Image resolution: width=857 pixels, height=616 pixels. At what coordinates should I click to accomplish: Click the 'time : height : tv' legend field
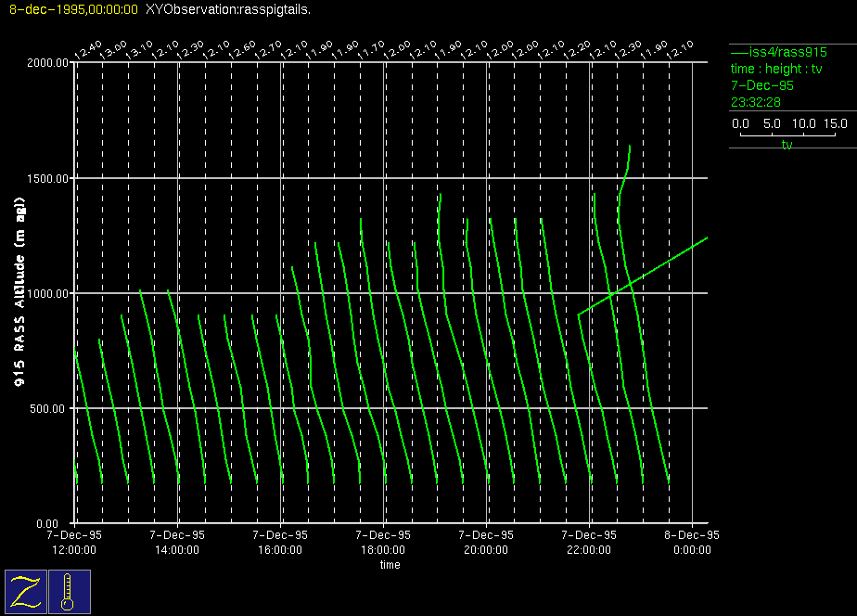tap(776, 69)
